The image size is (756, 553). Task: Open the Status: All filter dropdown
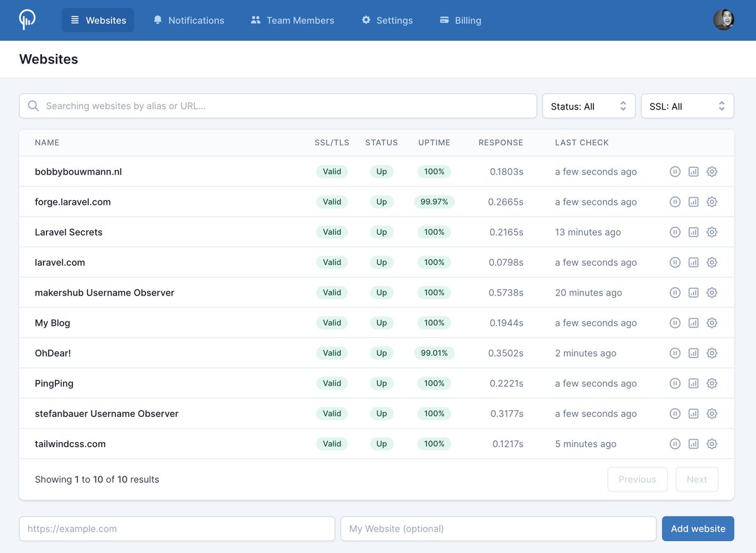(588, 106)
